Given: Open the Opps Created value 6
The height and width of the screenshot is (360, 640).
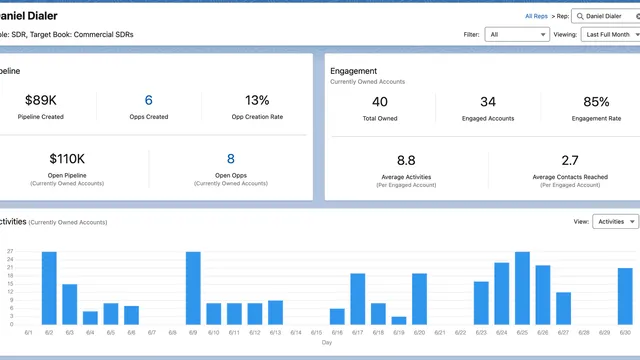Looking at the screenshot, I should [x=149, y=100].
